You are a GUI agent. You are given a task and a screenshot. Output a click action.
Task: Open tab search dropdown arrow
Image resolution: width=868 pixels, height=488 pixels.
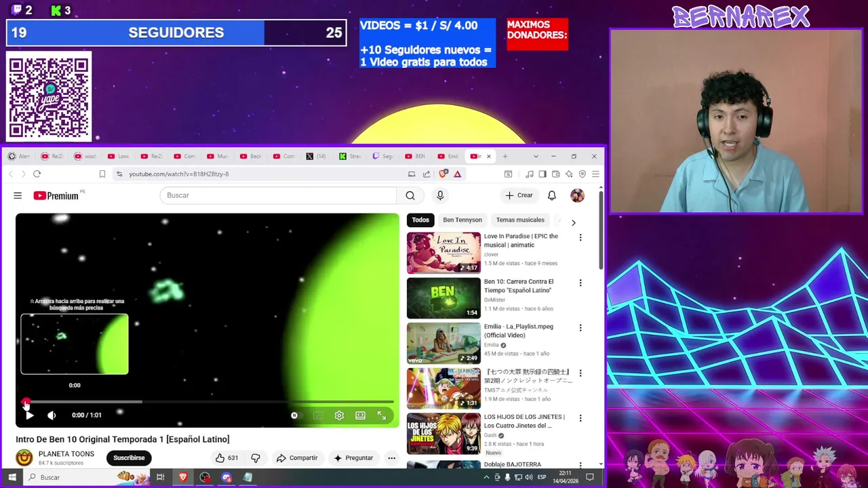(536, 157)
